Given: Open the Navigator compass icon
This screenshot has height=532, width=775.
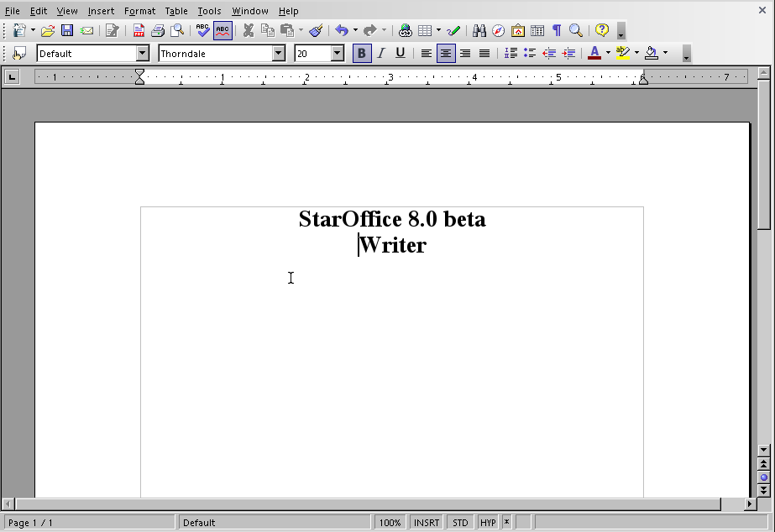Looking at the screenshot, I should (x=498, y=30).
